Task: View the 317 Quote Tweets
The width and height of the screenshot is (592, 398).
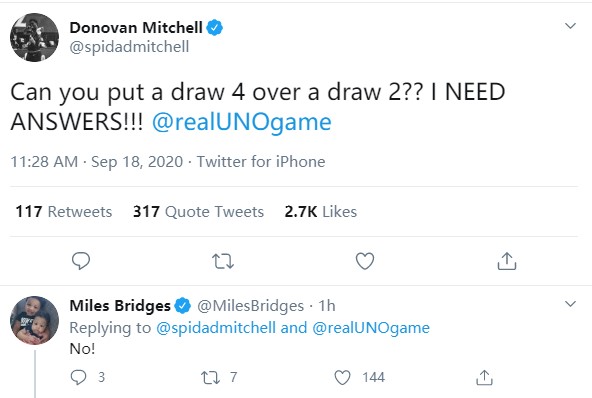Action: [x=198, y=211]
